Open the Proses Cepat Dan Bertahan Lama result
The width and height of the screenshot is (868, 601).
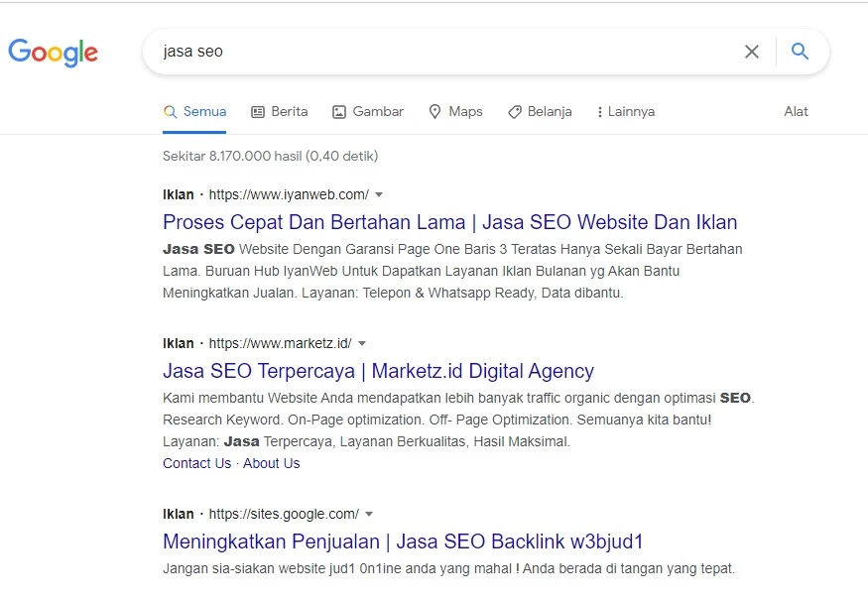click(449, 222)
